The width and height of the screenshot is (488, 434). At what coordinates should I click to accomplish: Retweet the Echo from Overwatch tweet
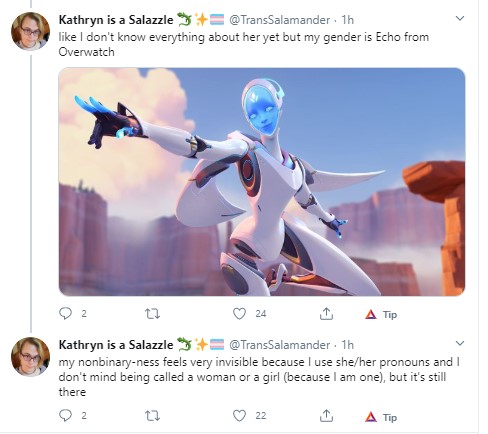pos(152,314)
